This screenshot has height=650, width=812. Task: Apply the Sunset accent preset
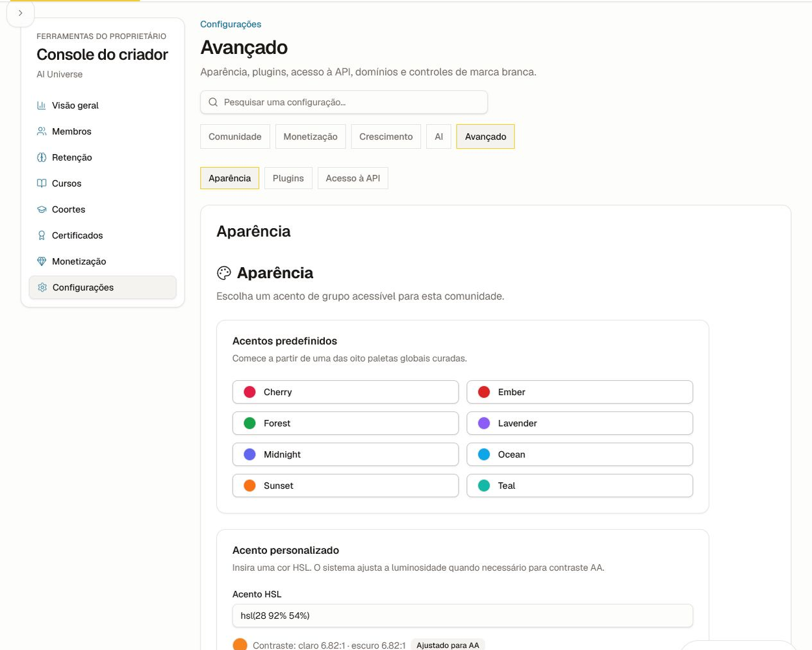tap(346, 486)
